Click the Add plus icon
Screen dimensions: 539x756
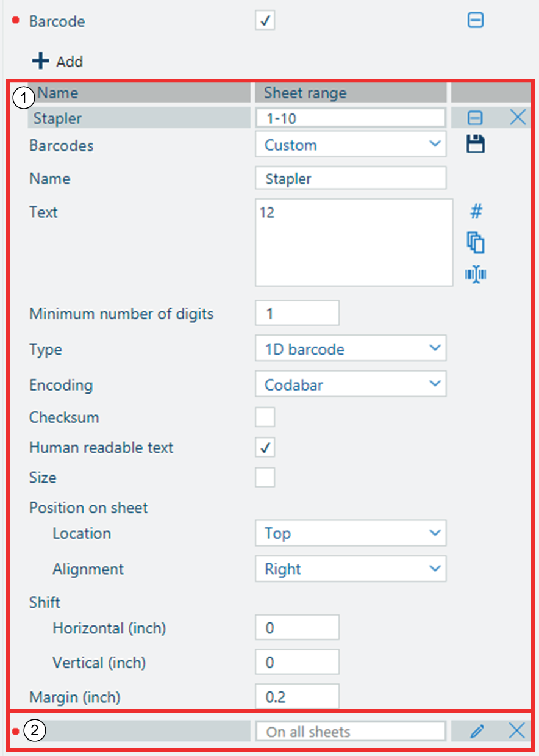click(41, 61)
